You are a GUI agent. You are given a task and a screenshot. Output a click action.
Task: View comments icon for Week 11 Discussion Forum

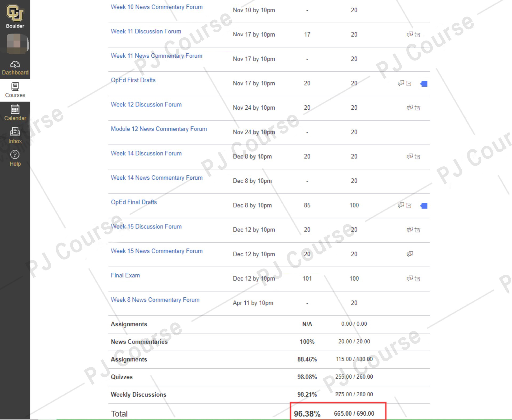(410, 34)
